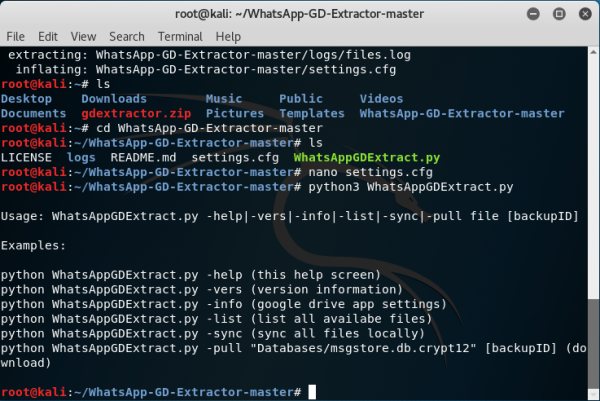
Task: Open the View menu
Action: tap(83, 37)
